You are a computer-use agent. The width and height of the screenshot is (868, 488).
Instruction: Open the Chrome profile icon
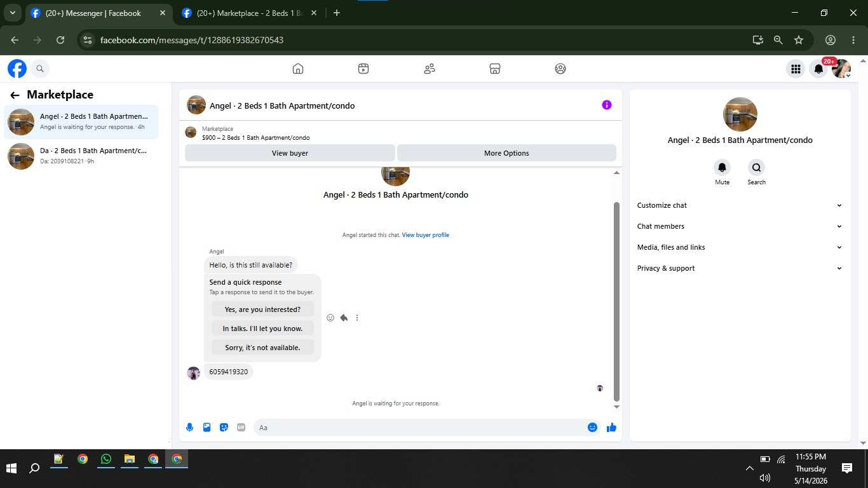pyautogui.click(x=831, y=40)
